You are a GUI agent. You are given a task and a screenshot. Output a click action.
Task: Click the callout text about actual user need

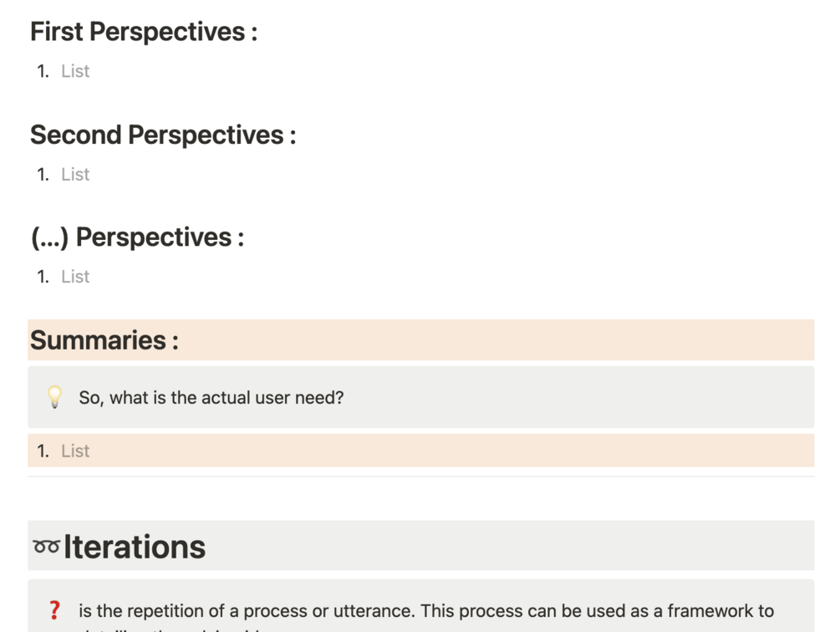point(211,397)
